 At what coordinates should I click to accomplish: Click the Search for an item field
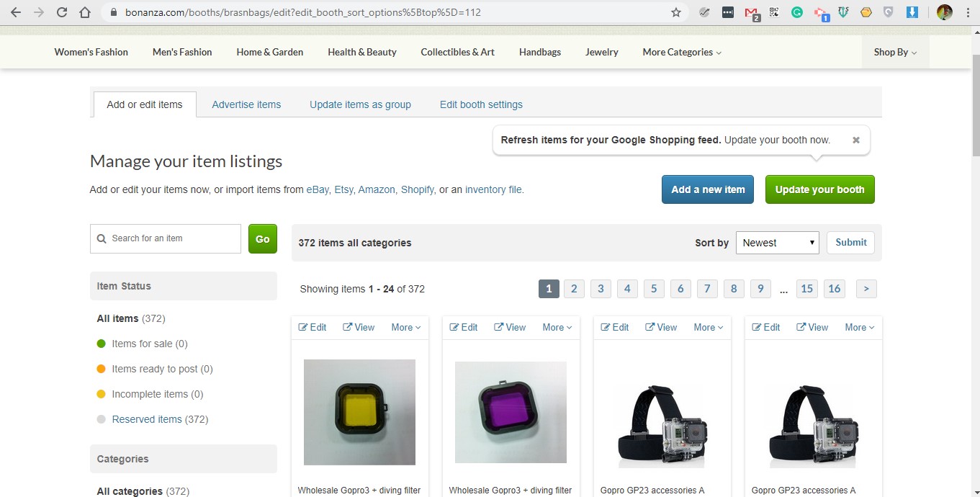[166, 238]
